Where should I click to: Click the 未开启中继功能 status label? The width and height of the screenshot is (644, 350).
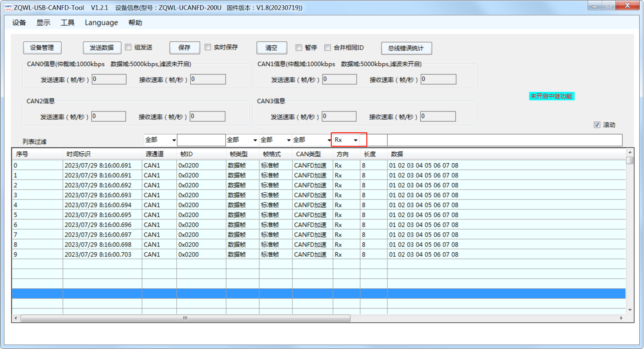click(552, 96)
